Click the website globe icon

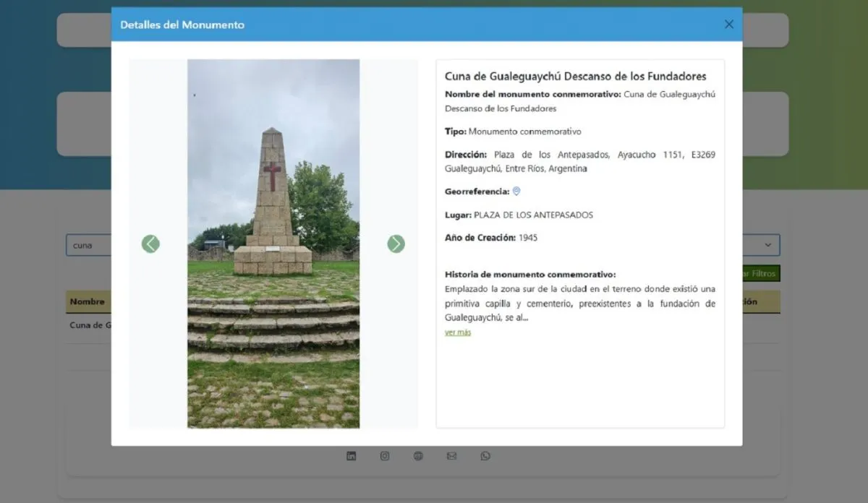[418, 456]
